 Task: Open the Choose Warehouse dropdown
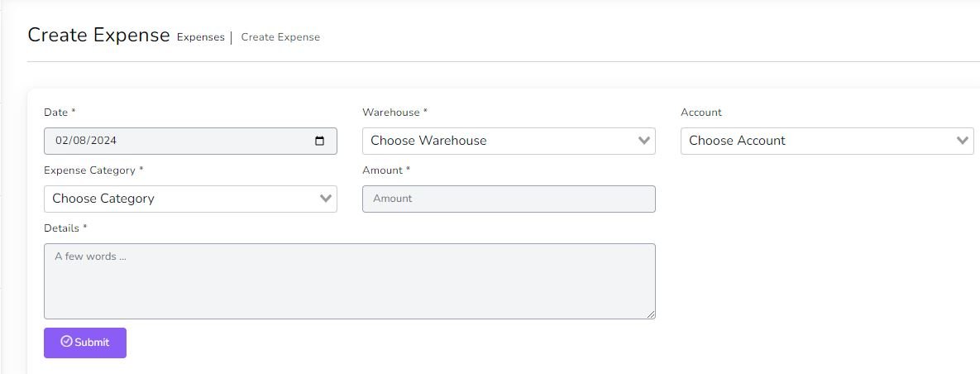(x=496, y=141)
